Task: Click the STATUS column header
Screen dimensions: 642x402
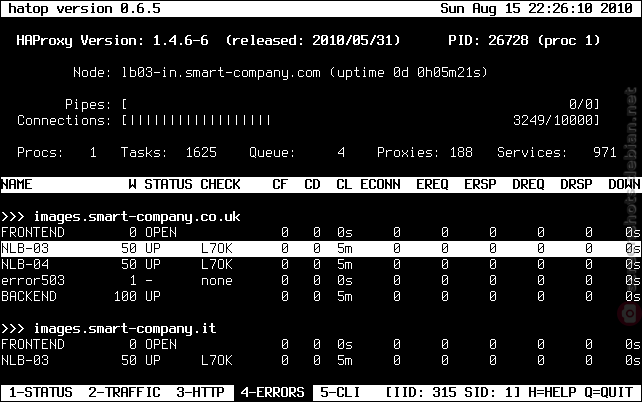Action: point(168,184)
